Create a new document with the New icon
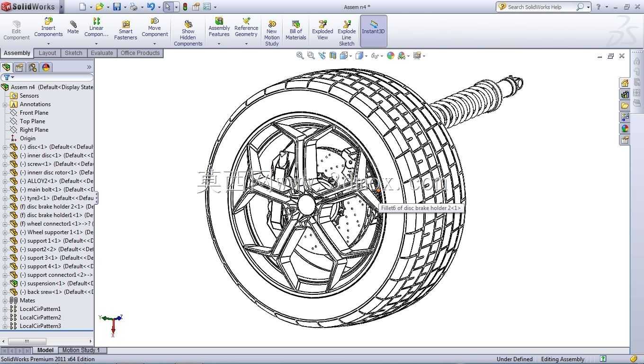The width and height of the screenshot is (644, 364). tap(83, 7)
